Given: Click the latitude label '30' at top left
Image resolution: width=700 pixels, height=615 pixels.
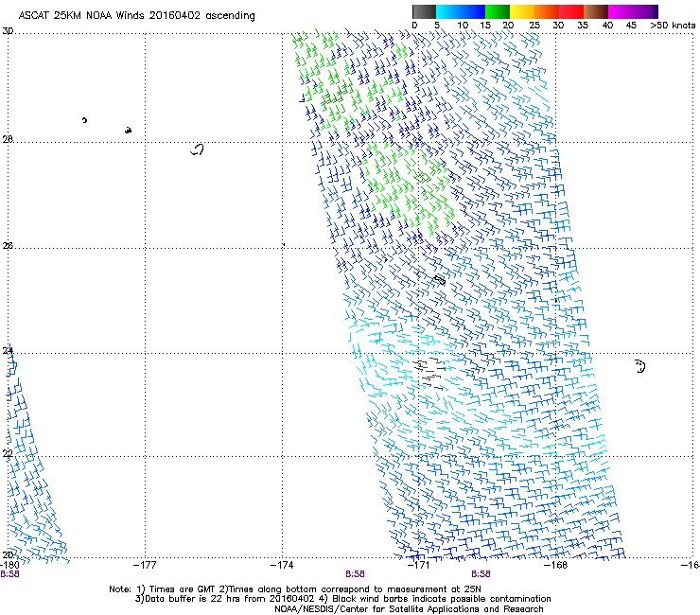Looking at the screenshot, I should tap(8, 31).
